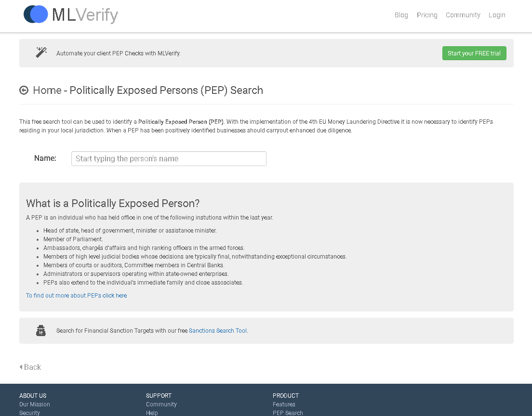The width and height of the screenshot is (532, 416).
Task: Click the magic wand icon
Action: pos(41,52)
